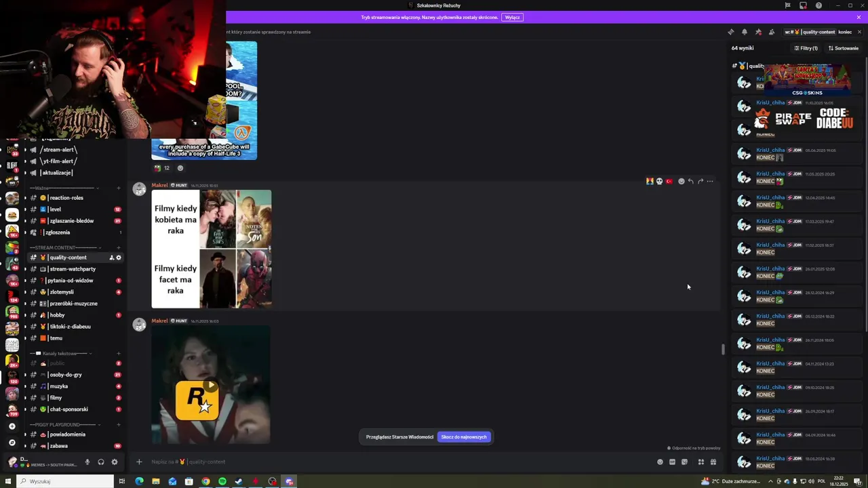The image size is (868, 488).
Task: Add a server with plus icon
Action: pos(12,426)
